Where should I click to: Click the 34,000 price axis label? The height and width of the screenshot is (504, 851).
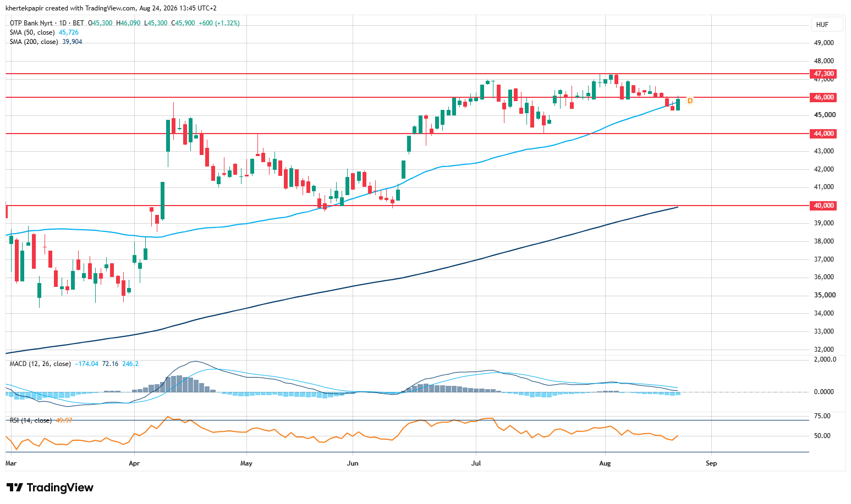[824, 313]
